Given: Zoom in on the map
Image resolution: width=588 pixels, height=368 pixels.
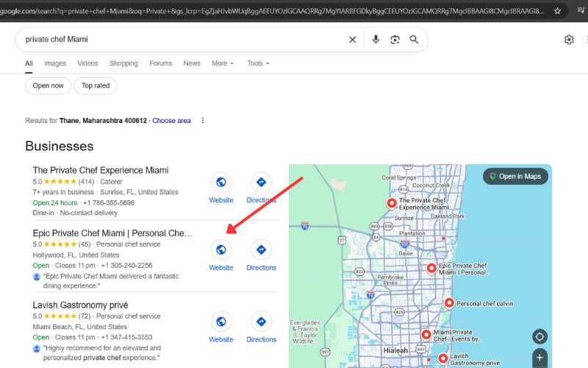Looking at the screenshot, I should coord(540,358).
